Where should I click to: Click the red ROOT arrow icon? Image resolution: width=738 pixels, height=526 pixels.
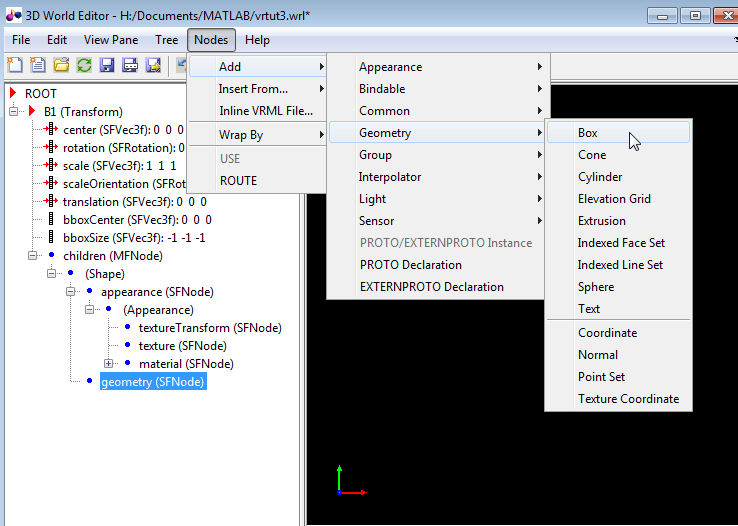13,93
